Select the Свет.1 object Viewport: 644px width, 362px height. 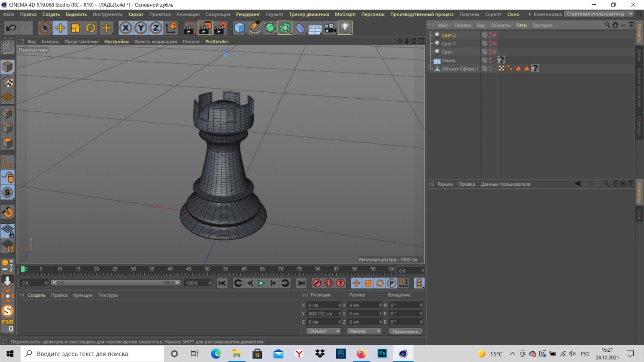tap(449, 44)
